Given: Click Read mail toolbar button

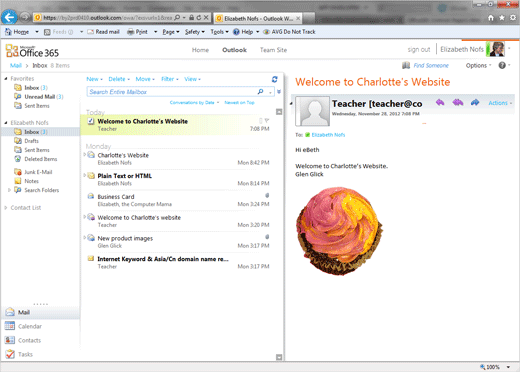Looking at the screenshot, I should click(103, 32).
